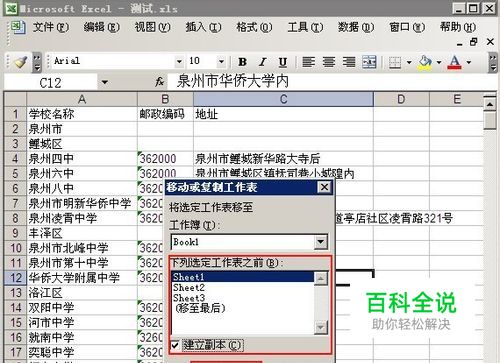500x363 pixels.
Task: Toggle the 建立副本 checkbox
Action: tap(175, 345)
